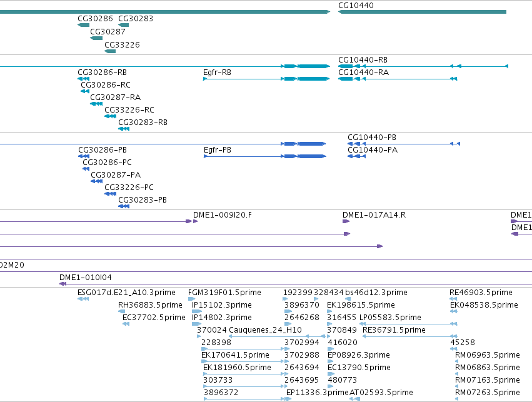
Task: Click the RM06863.5prime EST label
Action: 488,368
